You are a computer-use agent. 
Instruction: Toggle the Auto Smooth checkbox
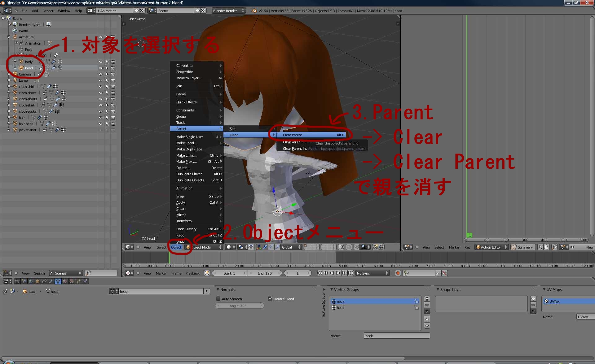point(218,299)
